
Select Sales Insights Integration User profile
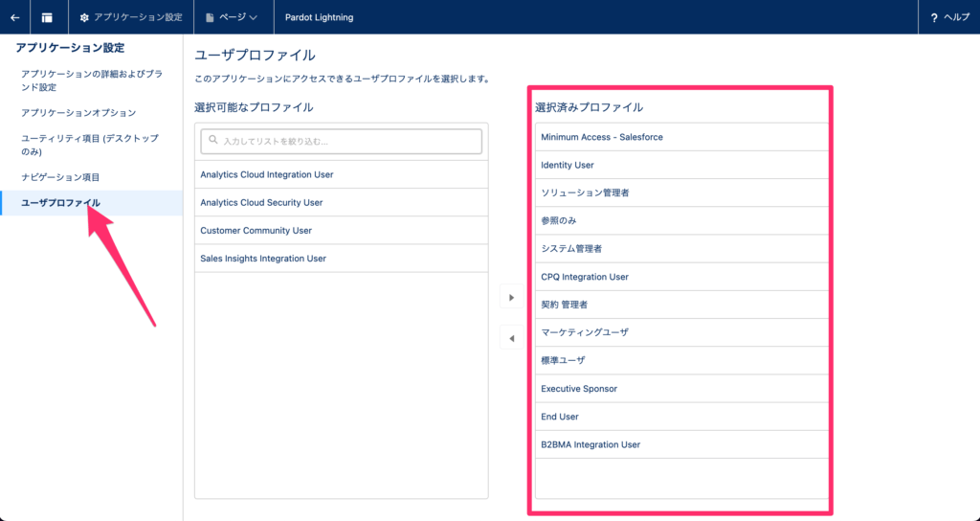coord(263,259)
